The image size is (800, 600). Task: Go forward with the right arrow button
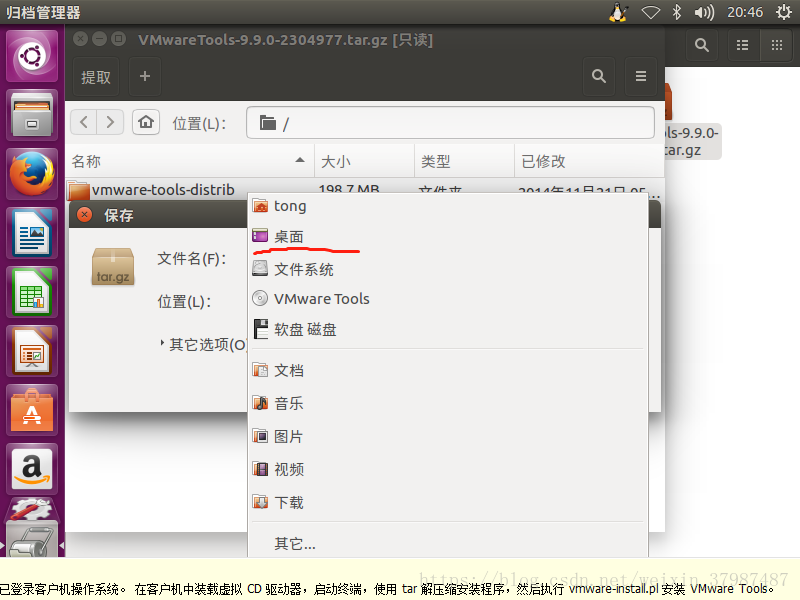[110, 122]
